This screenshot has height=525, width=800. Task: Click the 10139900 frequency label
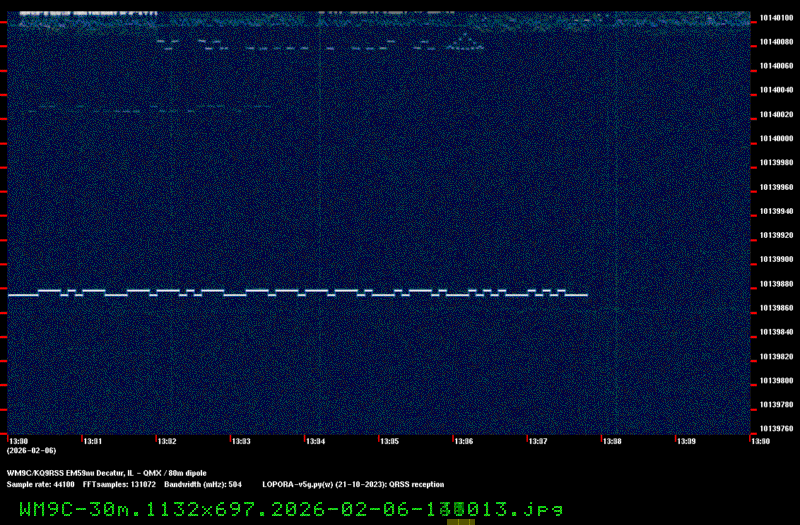[x=776, y=260]
